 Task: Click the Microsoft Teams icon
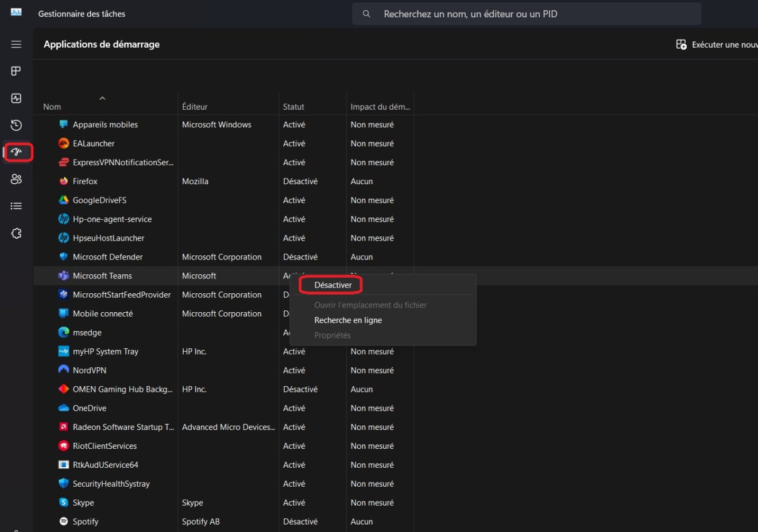click(x=64, y=276)
